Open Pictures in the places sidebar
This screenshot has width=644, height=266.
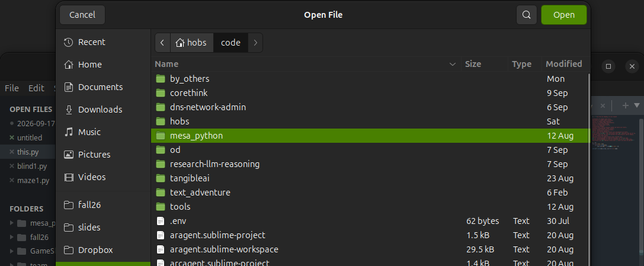(103, 155)
